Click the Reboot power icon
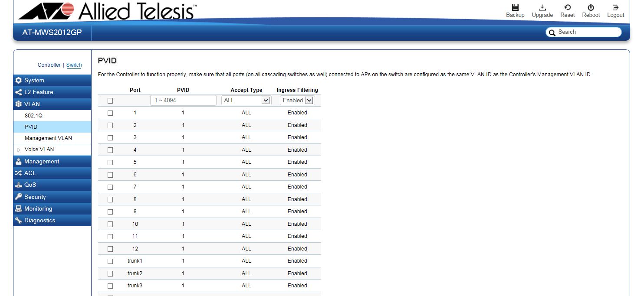Viewport: 644px width, 296px height. (x=591, y=7)
